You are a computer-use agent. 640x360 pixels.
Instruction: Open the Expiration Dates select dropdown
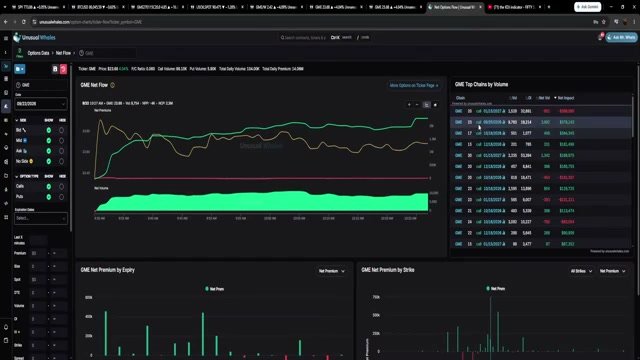[x=40, y=218]
